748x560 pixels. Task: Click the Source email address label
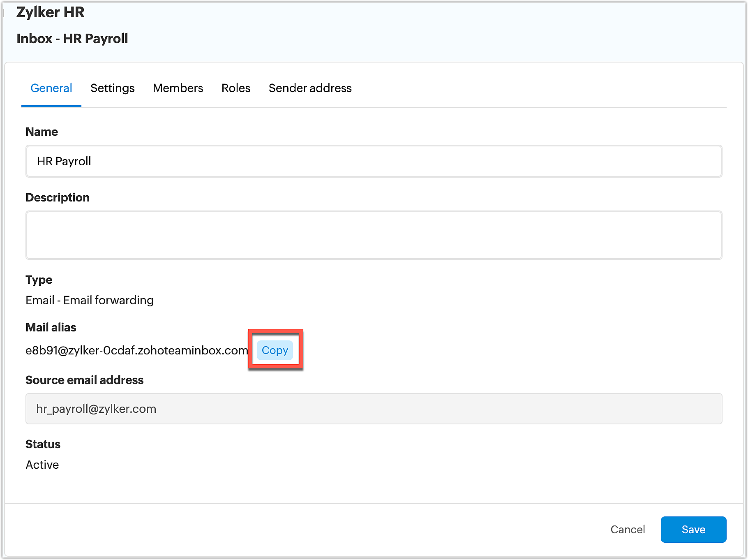85,380
